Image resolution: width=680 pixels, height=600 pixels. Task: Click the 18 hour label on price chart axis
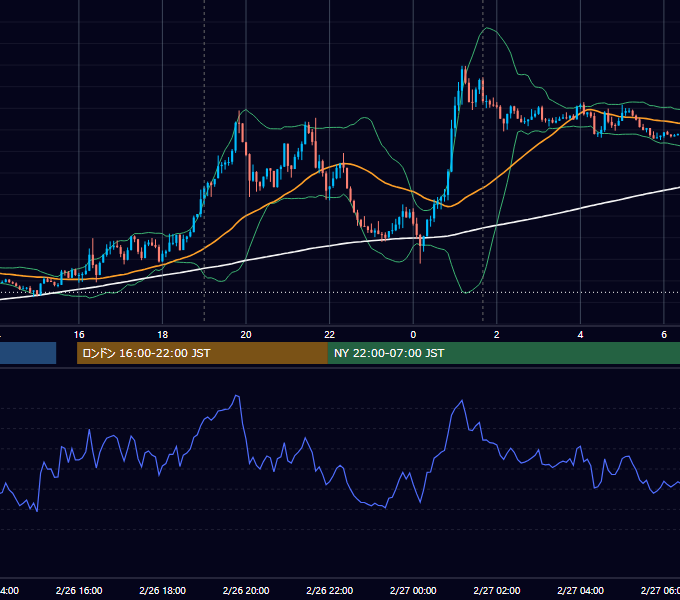pos(163,335)
